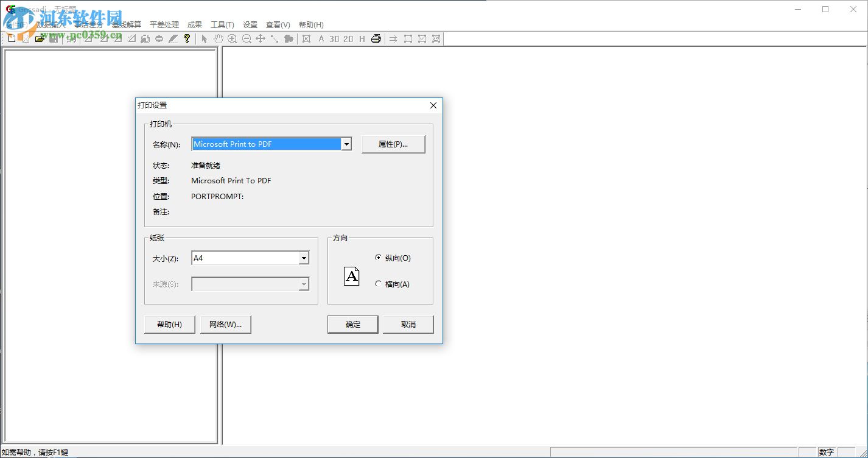Image resolution: width=868 pixels, height=458 pixels.
Task: Switch to 3D view in toolbar
Action: pos(334,38)
